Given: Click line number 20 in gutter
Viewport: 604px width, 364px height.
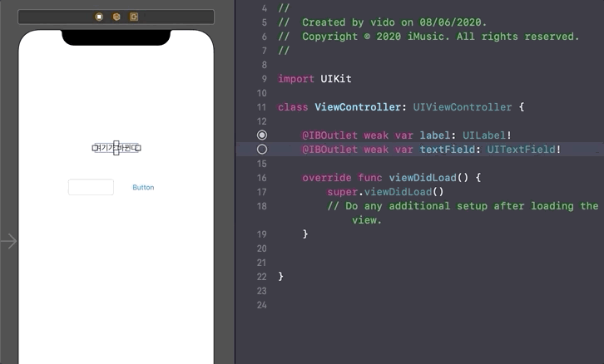Looking at the screenshot, I should (262, 248).
